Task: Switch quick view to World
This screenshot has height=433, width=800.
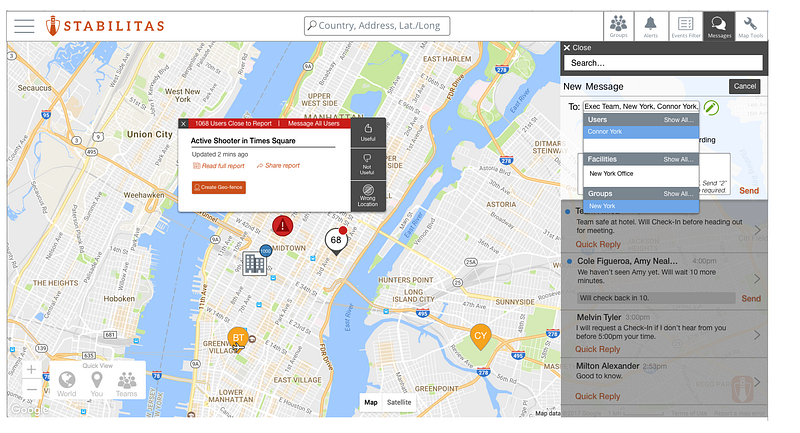Action: 66,384
